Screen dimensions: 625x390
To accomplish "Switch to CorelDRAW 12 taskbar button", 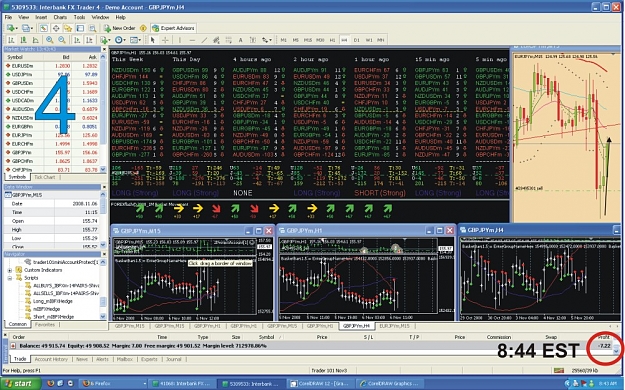I will pyautogui.click(x=320, y=384).
